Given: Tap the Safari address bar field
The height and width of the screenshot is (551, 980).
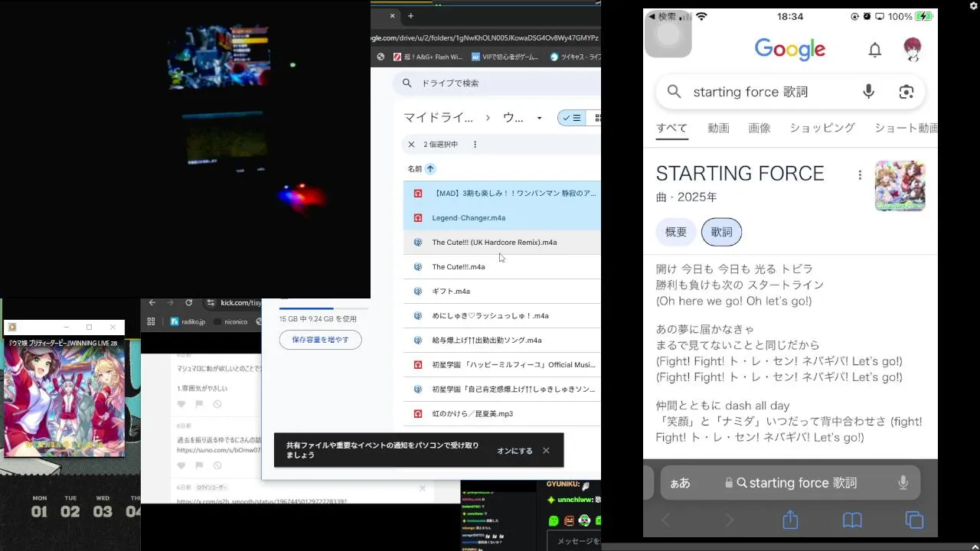Looking at the screenshot, I should tap(790, 483).
